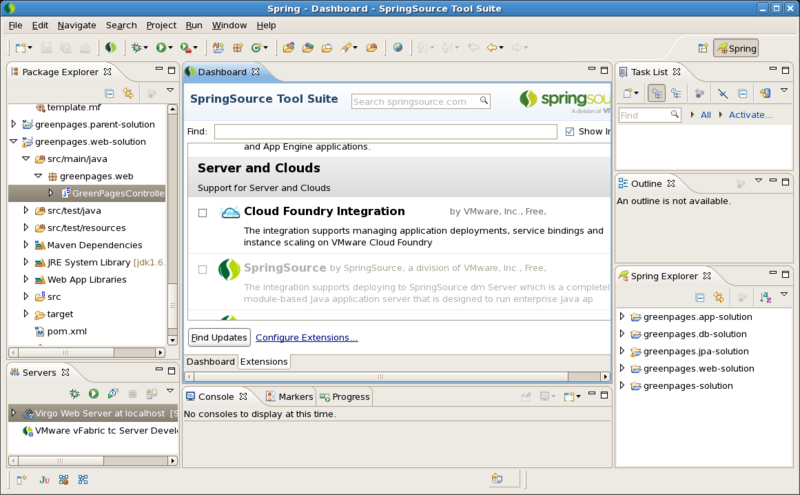Open the Navigate menu
This screenshot has width=800, height=495.
77,25
